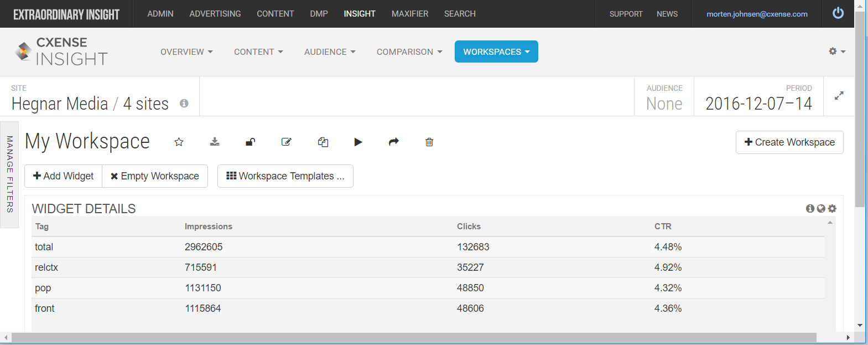Mark My Workspace as favorite with star
Screen dimensions: 868x345
click(179, 142)
